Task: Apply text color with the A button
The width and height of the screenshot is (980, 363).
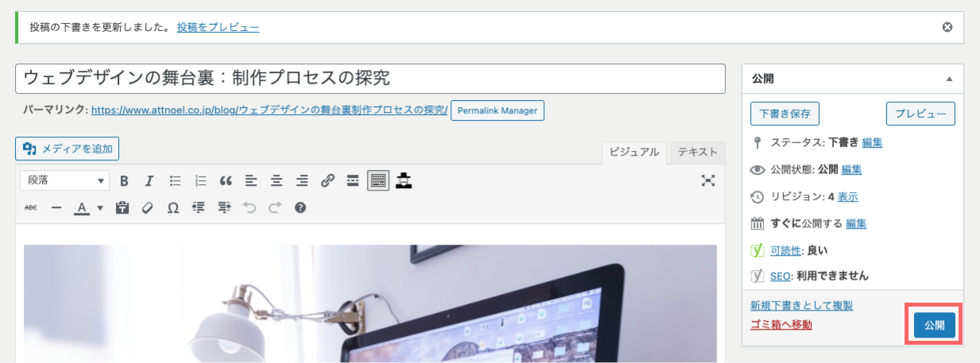Action: [81, 208]
